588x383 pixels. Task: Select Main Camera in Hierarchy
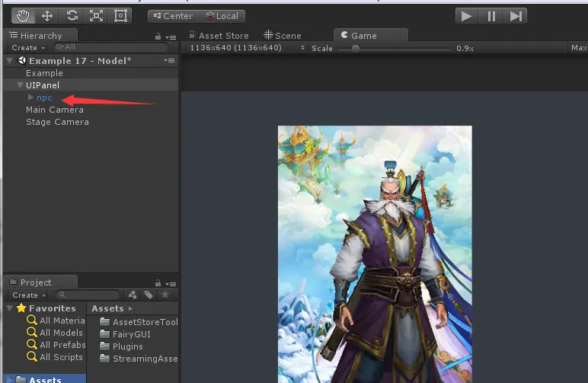coord(55,110)
